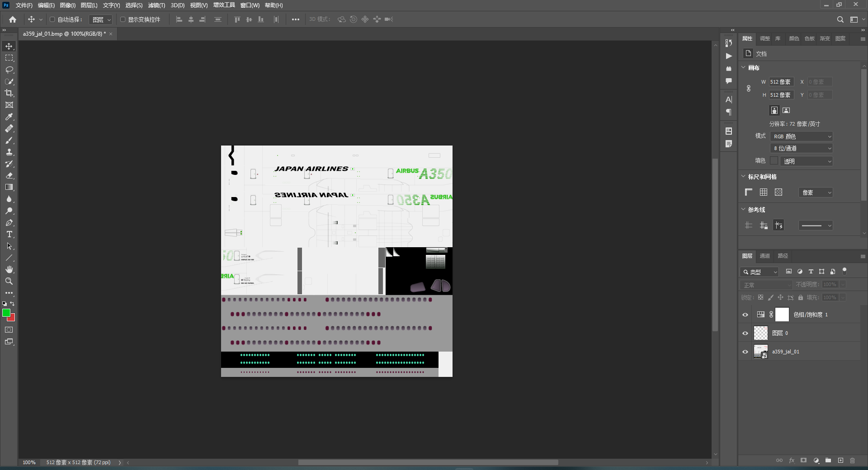868x470 pixels.
Task: Open the 图层 auto-select target dropdown
Action: 101,19
